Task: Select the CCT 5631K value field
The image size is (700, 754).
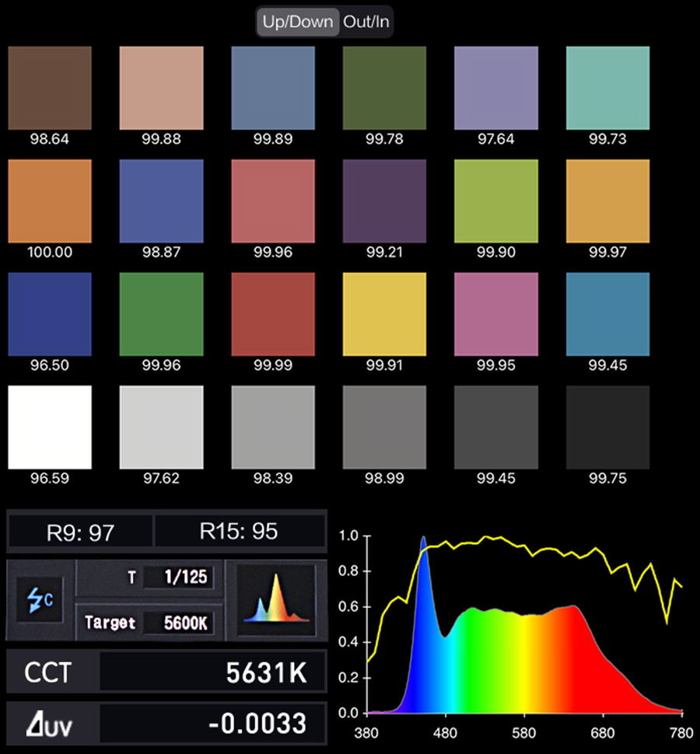Action: pos(212,672)
